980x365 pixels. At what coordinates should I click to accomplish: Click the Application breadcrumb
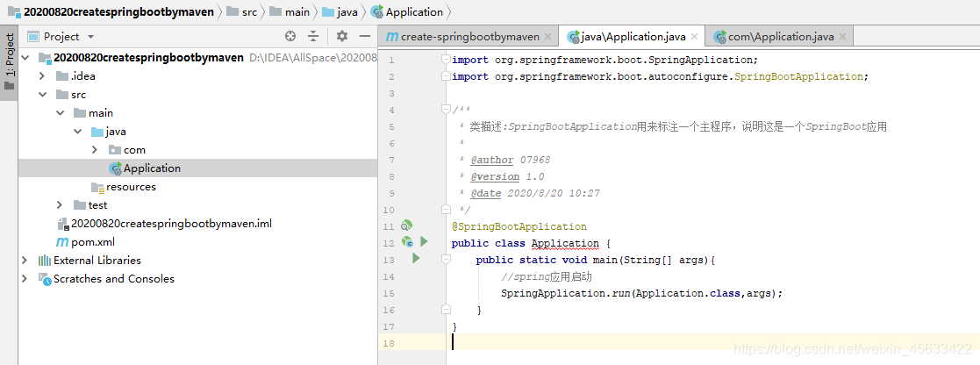[x=407, y=12]
